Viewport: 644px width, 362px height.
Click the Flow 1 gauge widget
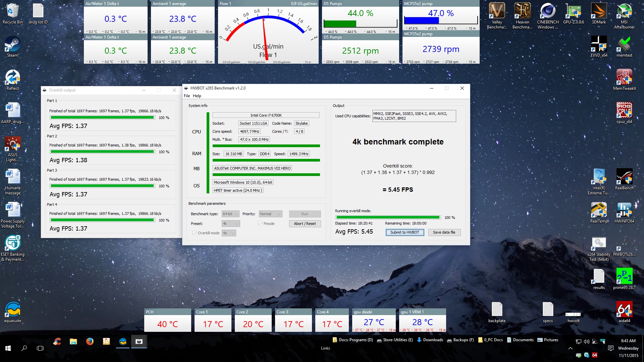(x=268, y=32)
